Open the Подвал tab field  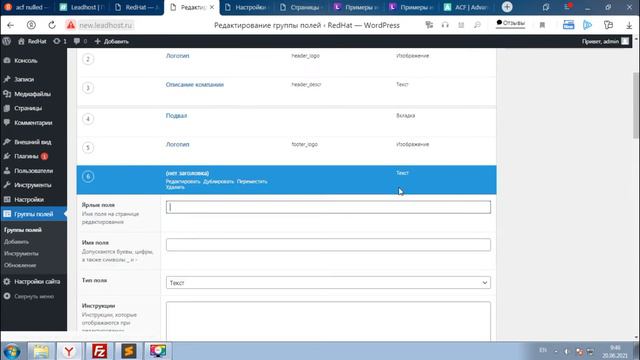tap(176, 116)
